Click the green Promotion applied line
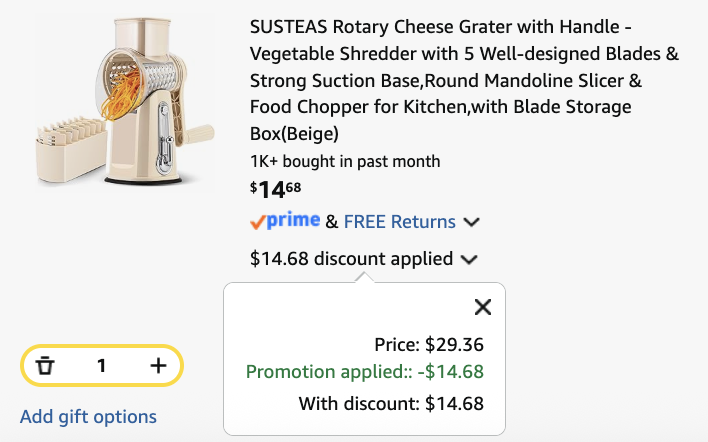This screenshot has width=708, height=442. 365,372
